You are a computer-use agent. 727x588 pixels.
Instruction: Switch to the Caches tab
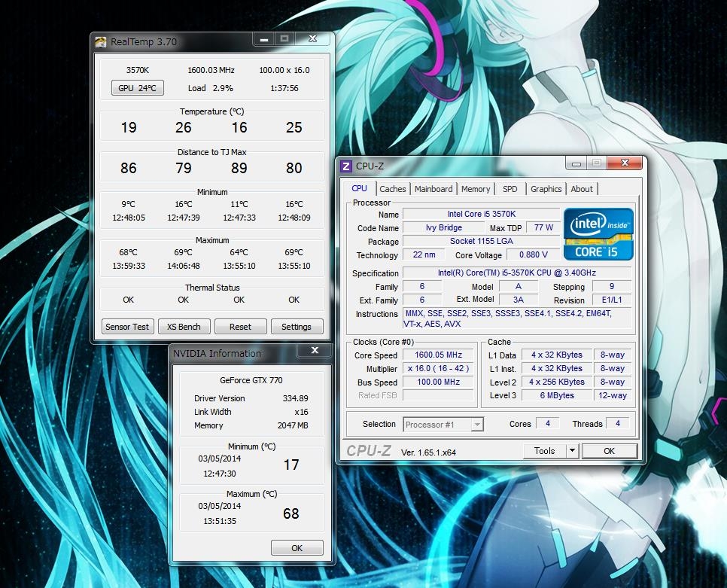392,189
